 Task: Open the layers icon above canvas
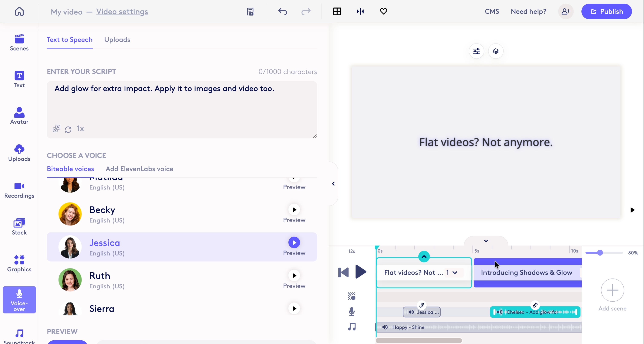496,51
